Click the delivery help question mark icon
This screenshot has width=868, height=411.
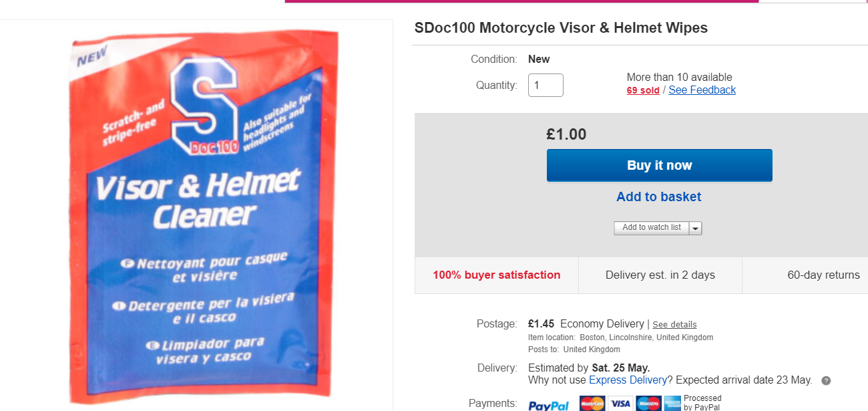826,380
